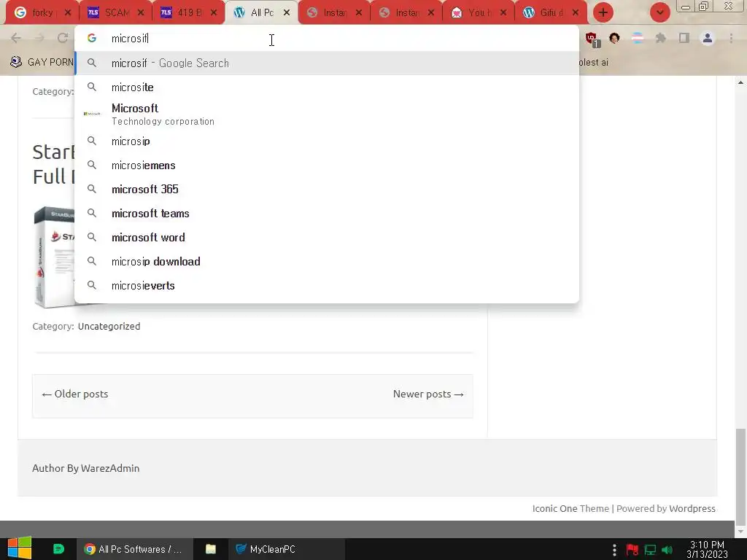
Task: Choose the 'microsip' suggestion
Action: click(x=326, y=141)
